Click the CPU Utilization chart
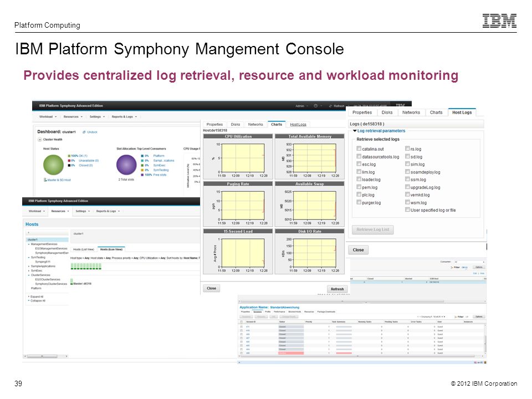 coord(238,156)
